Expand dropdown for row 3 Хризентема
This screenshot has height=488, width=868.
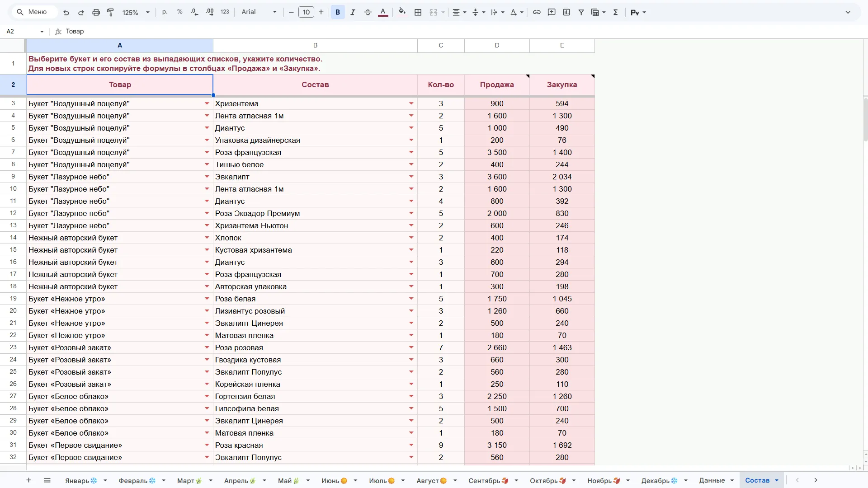(411, 103)
